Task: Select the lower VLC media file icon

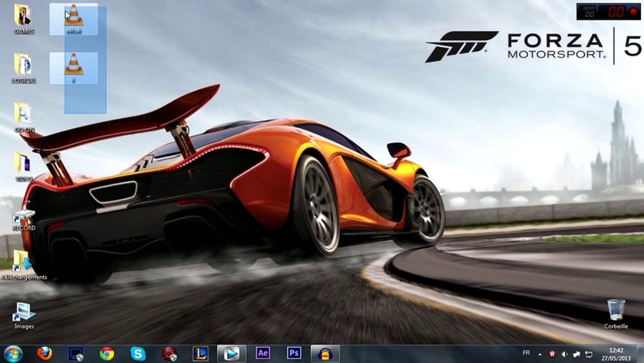Action: tap(74, 68)
